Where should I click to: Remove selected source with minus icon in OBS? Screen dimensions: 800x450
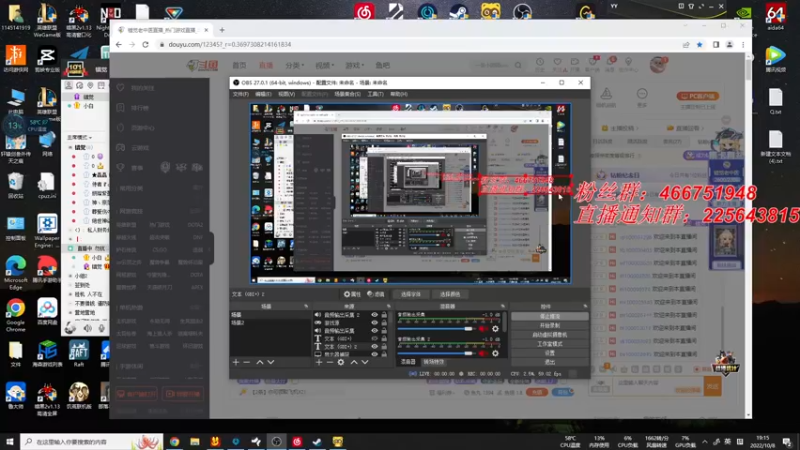tap(330, 362)
